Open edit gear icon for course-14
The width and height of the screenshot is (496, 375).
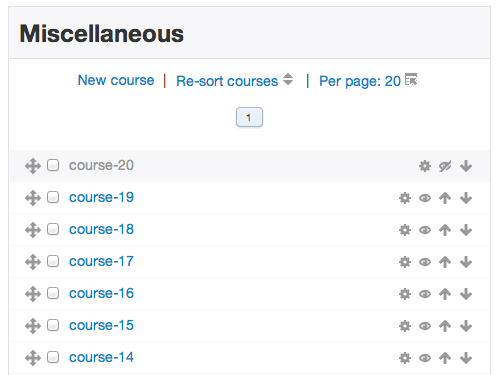[405, 358]
